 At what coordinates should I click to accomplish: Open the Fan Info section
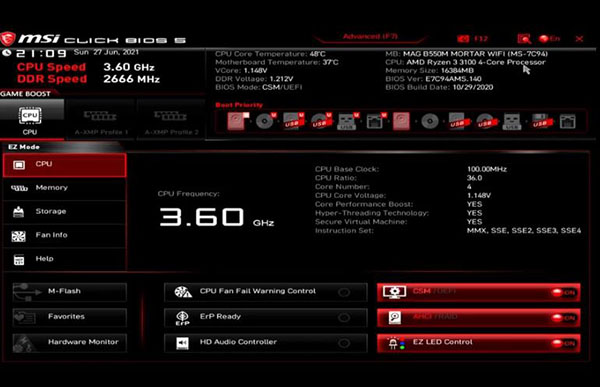click(65, 236)
